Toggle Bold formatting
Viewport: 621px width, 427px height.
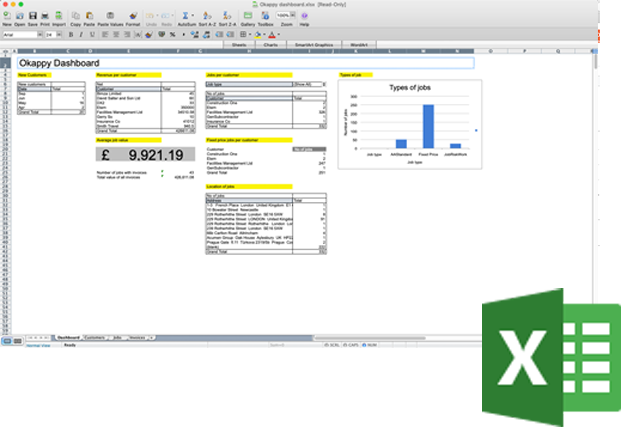click(71, 35)
